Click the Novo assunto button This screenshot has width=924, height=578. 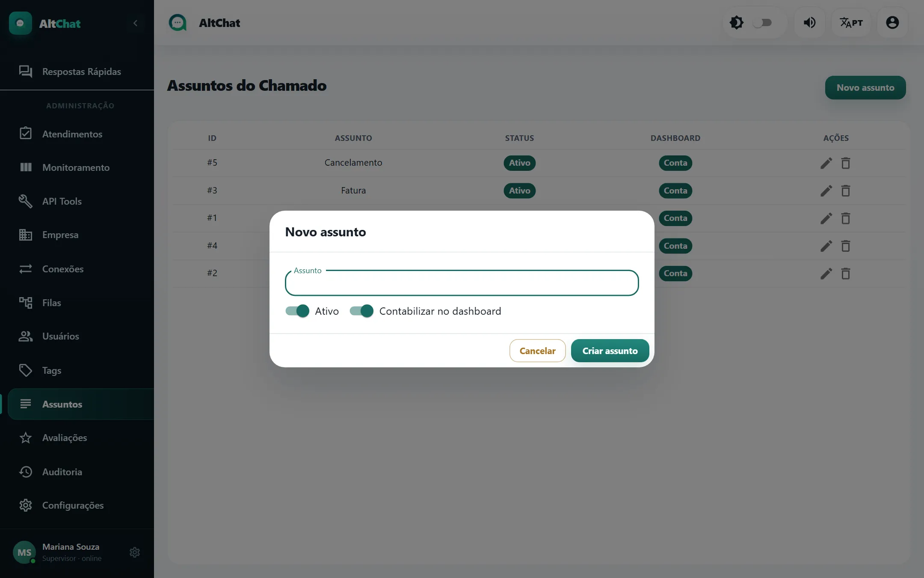[x=865, y=88]
